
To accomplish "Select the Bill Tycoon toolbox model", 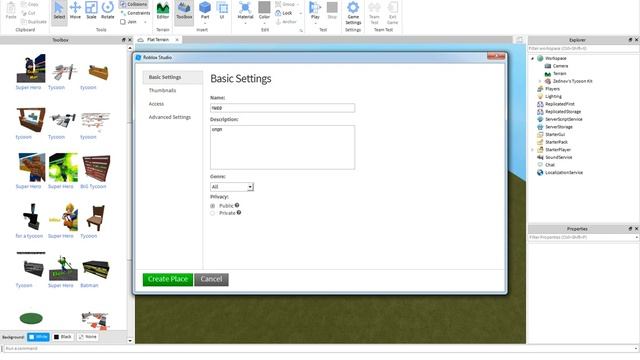I will pos(95,172).
